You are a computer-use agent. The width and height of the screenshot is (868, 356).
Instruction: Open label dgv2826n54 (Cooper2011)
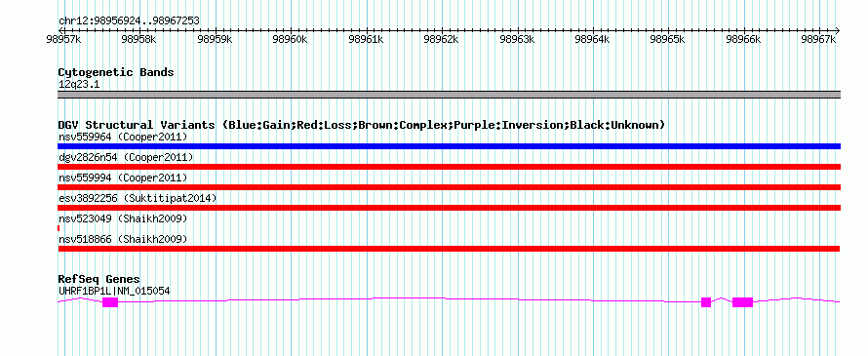[126, 157]
